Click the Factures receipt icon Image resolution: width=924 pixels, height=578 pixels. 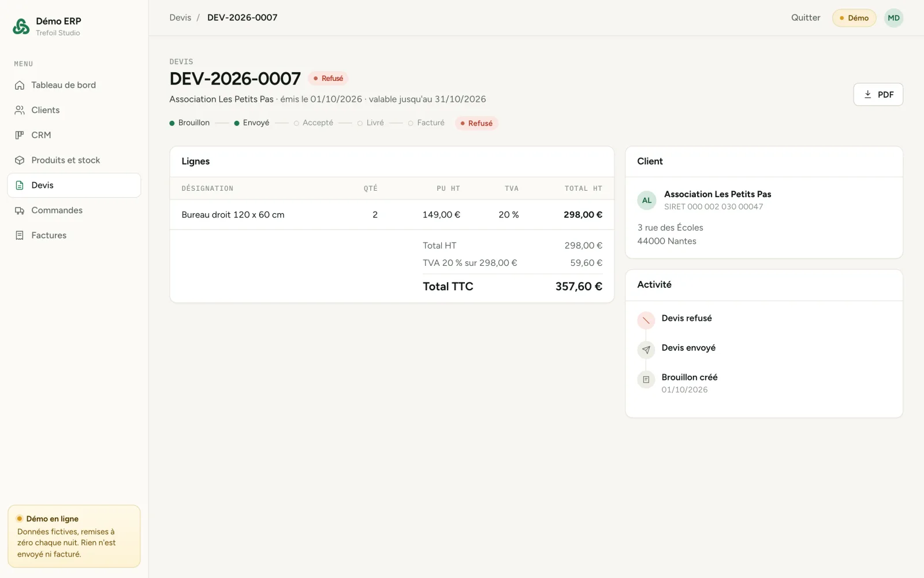[20, 235]
